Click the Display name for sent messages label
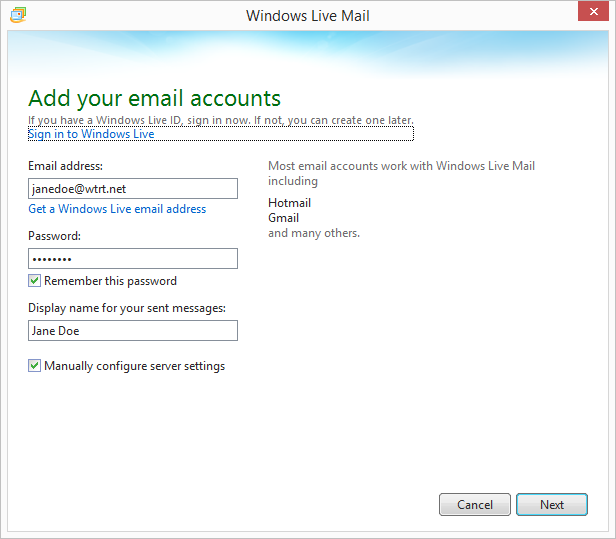The image size is (616, 539). 127,307
